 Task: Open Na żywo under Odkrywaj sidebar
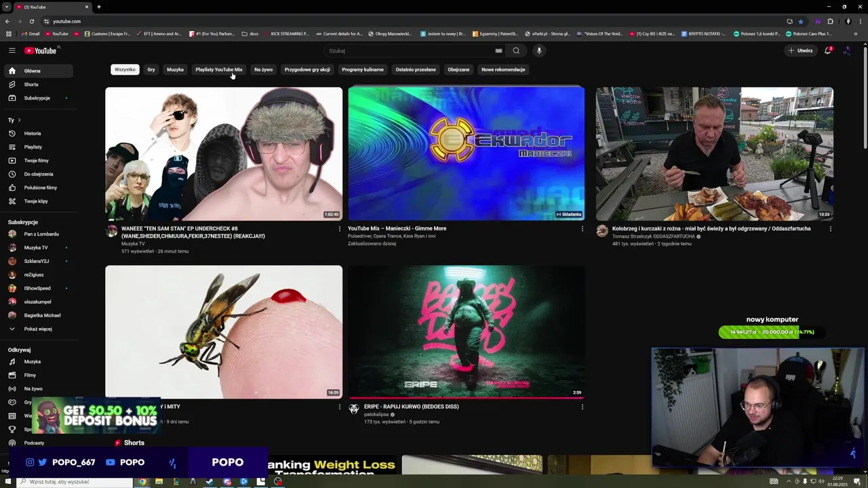[x=38, y=388]
